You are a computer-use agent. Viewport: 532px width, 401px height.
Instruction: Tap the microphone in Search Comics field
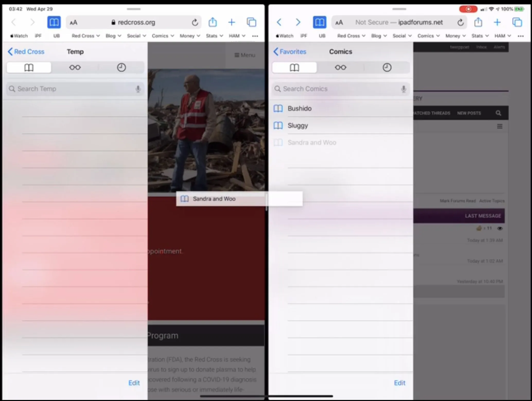tap(403, 89)
